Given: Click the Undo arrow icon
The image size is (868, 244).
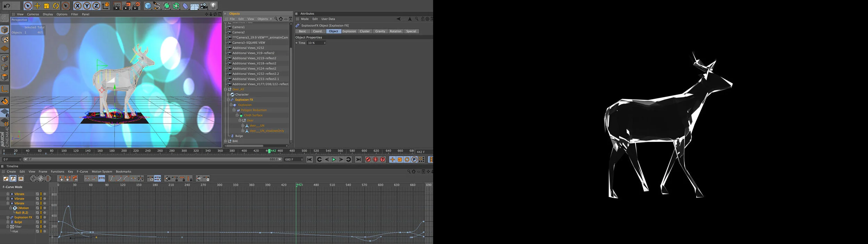Looking at the screenshot, I should click(x=7, y=6).
